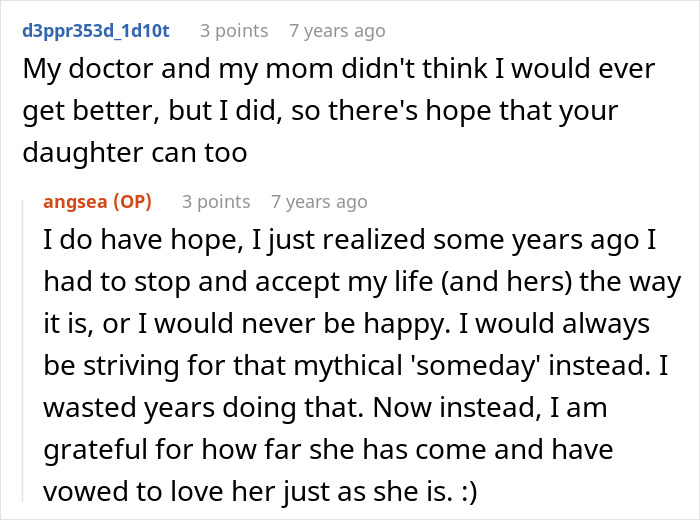Click the comment line starting 'My doctor and my mom'
The width and height of the screenshot is (700, 520).
338,69
